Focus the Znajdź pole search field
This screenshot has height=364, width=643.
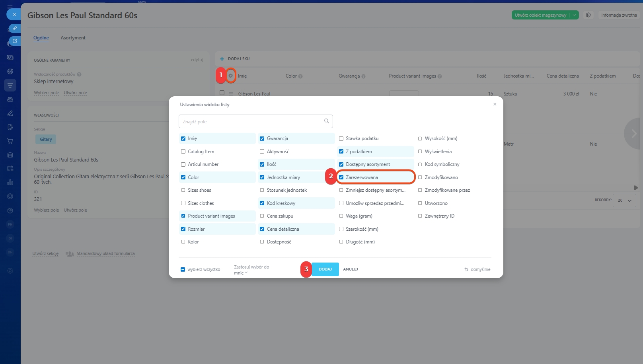tap(255, 121)
